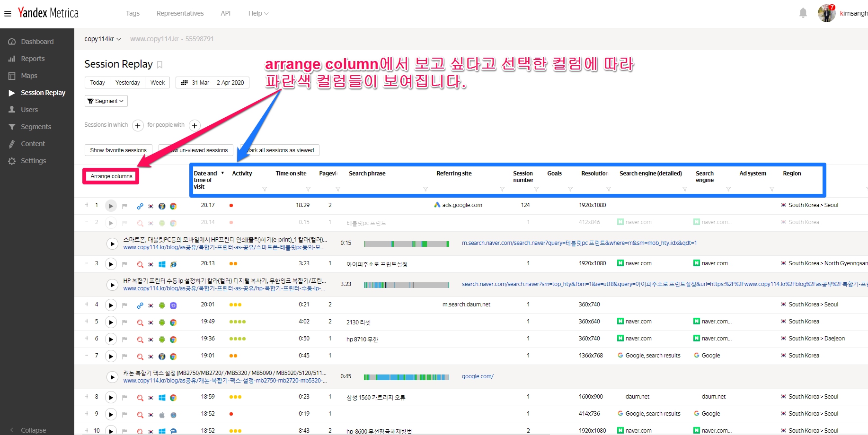Expand session 1 details
The image size is (868, 435).
point(87,205)
